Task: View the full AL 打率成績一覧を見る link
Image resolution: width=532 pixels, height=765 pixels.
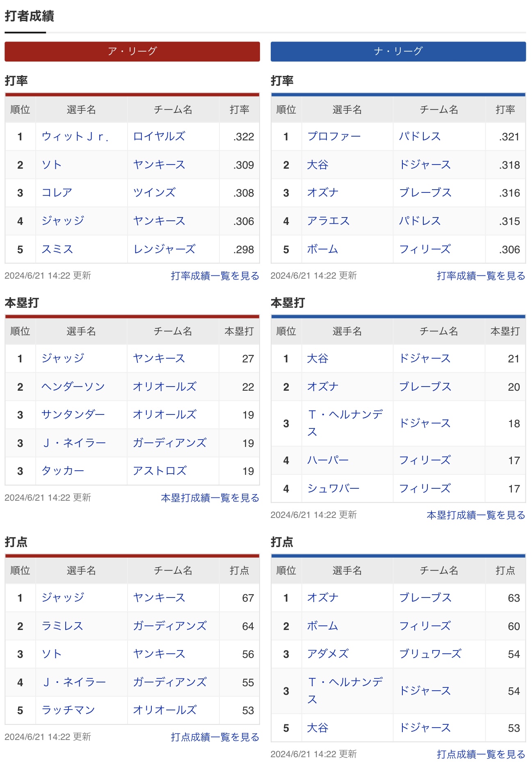Action: (x=215, y=276)
